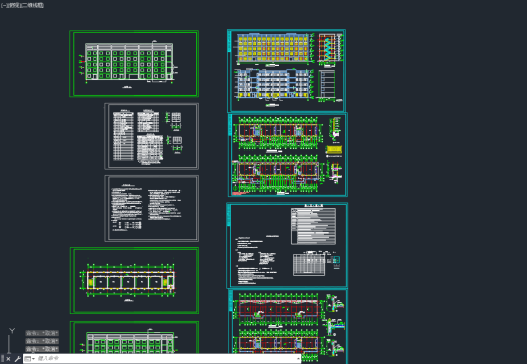This screenshot has width=527, height=364.
Task: Open the recent commands dropdown
Action: pos(30,359)
